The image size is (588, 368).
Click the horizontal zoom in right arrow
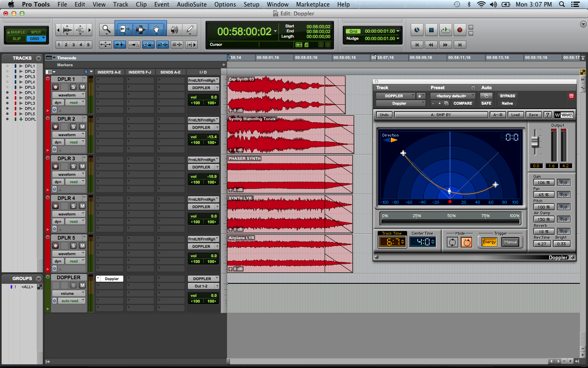click(89, 30)
